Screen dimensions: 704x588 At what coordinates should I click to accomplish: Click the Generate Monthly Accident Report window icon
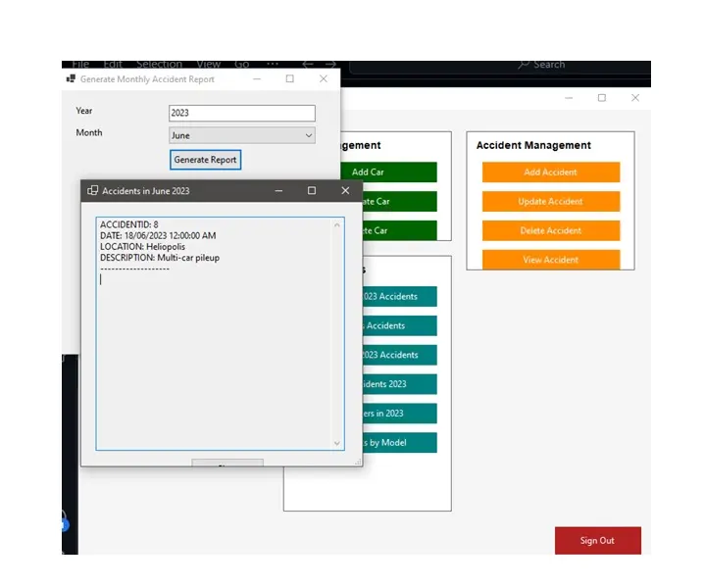click(x=71, y=79)
